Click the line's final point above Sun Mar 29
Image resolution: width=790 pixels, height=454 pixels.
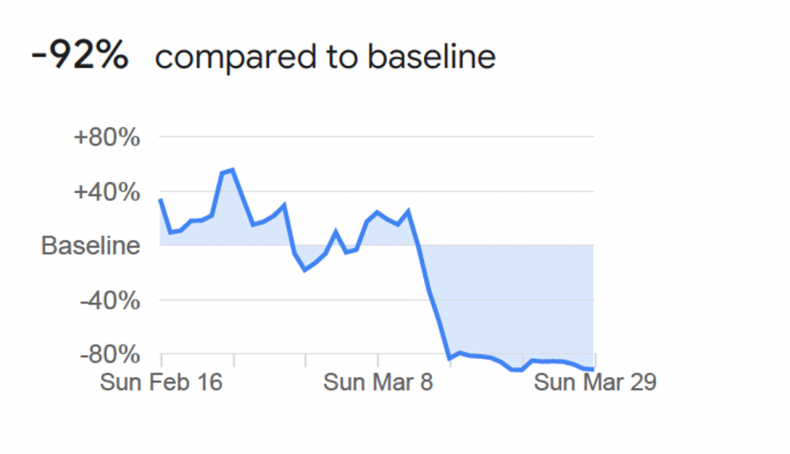[593, 369]
